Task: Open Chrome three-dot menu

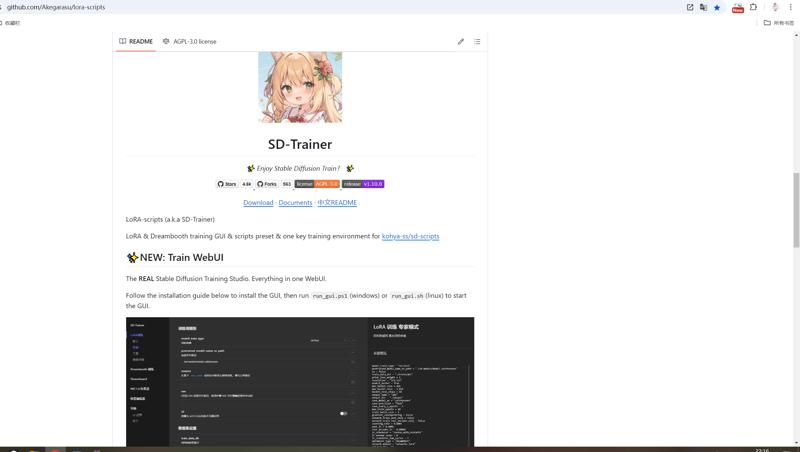Action: pos(790,7)
